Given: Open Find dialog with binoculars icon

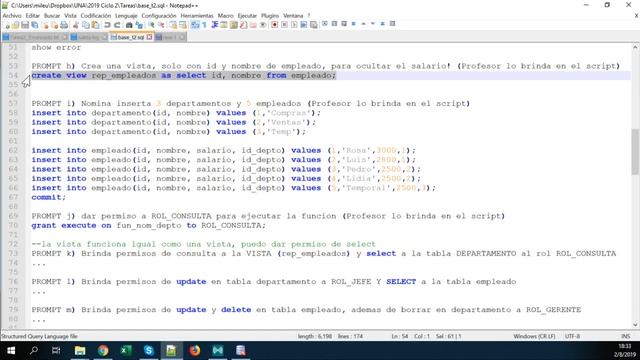Looking at the screenshot, I should click(x=129, y=25).
